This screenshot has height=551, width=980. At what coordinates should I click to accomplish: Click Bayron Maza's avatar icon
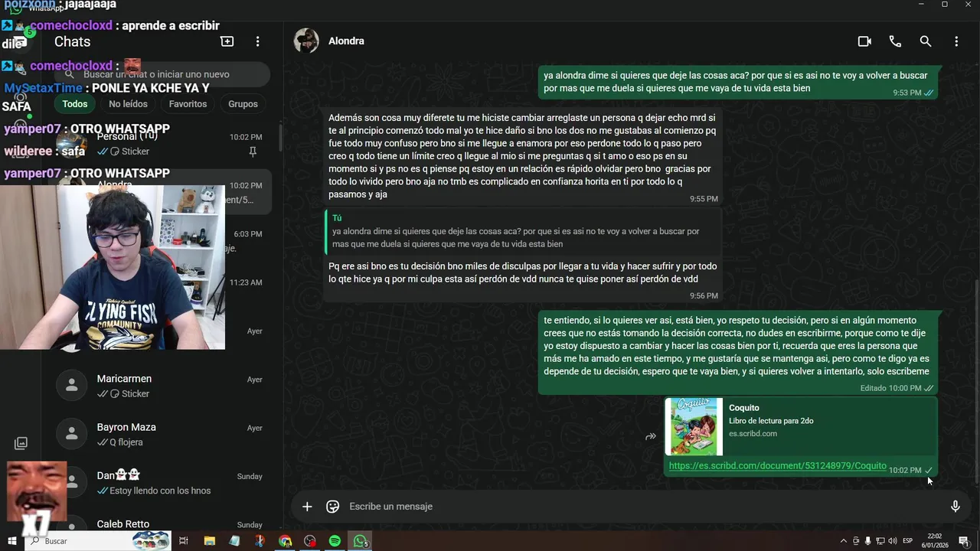coord(72,435)
